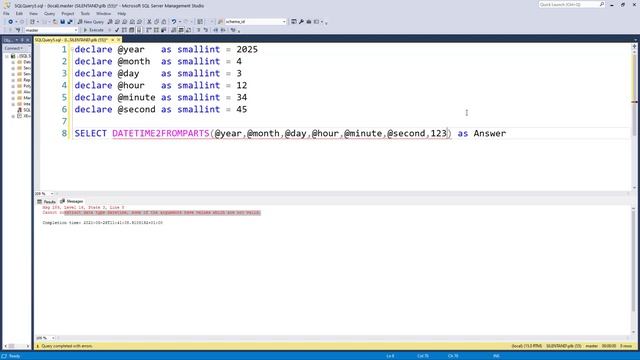Close the SQLQuery5.sql document tab
This screenshot has width=640, height=360.
[x=119, y=40]
